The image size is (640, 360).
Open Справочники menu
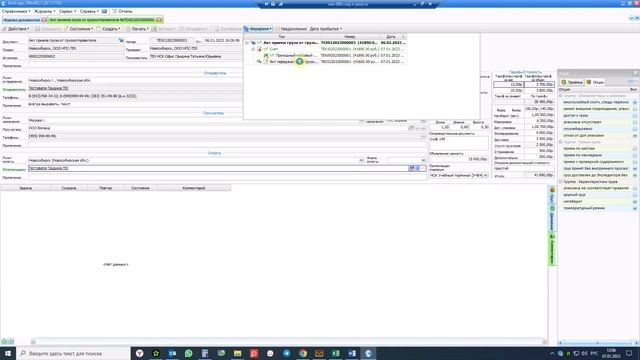click(x=16, y=11)
